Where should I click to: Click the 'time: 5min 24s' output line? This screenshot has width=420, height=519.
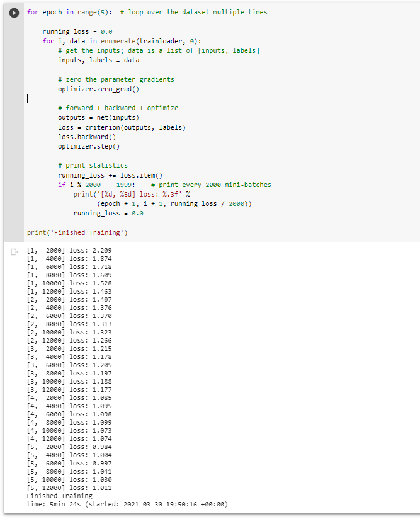(x=127, y=504)
